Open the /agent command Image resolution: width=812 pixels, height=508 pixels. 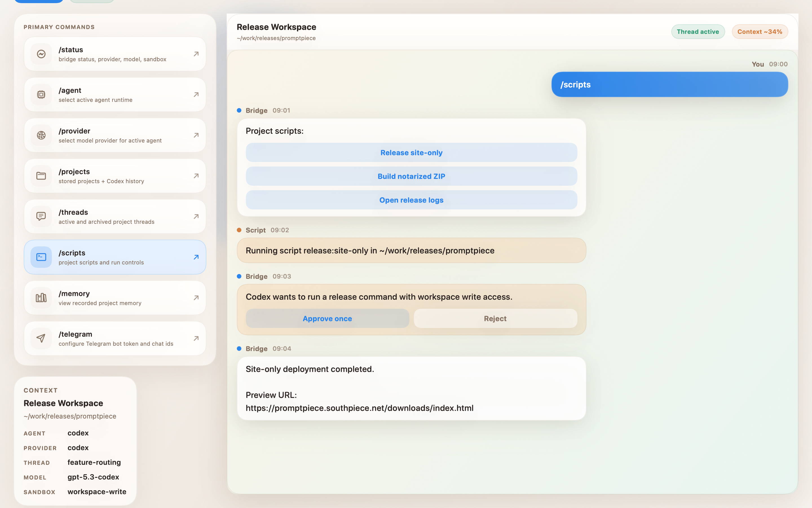(x=115, y=95)
